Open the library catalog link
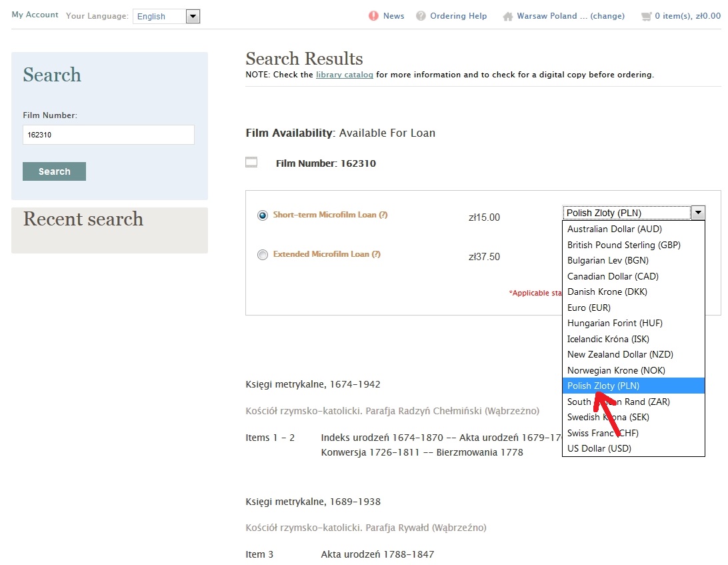This screenshot has height=565, width=728. point(344,75)
